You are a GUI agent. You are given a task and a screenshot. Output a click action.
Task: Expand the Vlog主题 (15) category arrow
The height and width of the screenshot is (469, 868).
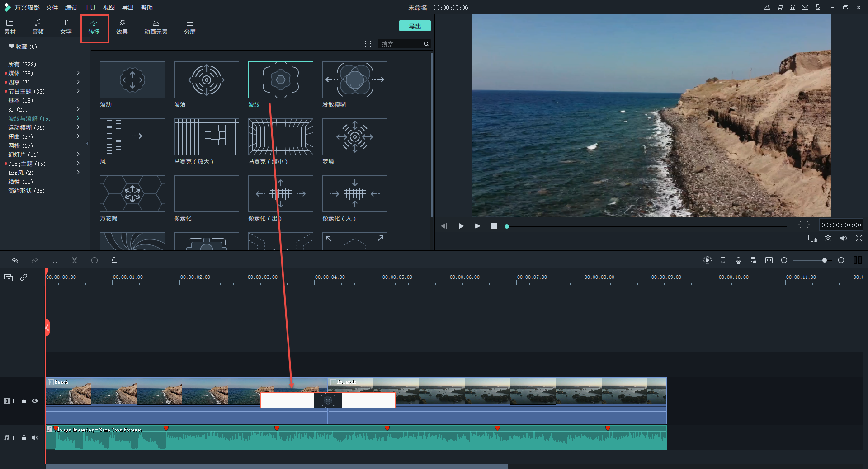coord(78,163)
